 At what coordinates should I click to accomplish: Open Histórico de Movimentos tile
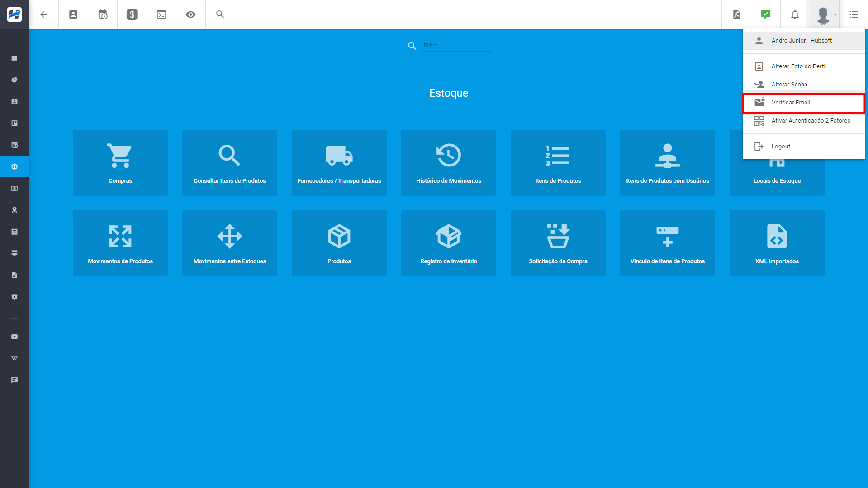pyautogui.click(x=449, y=163)
